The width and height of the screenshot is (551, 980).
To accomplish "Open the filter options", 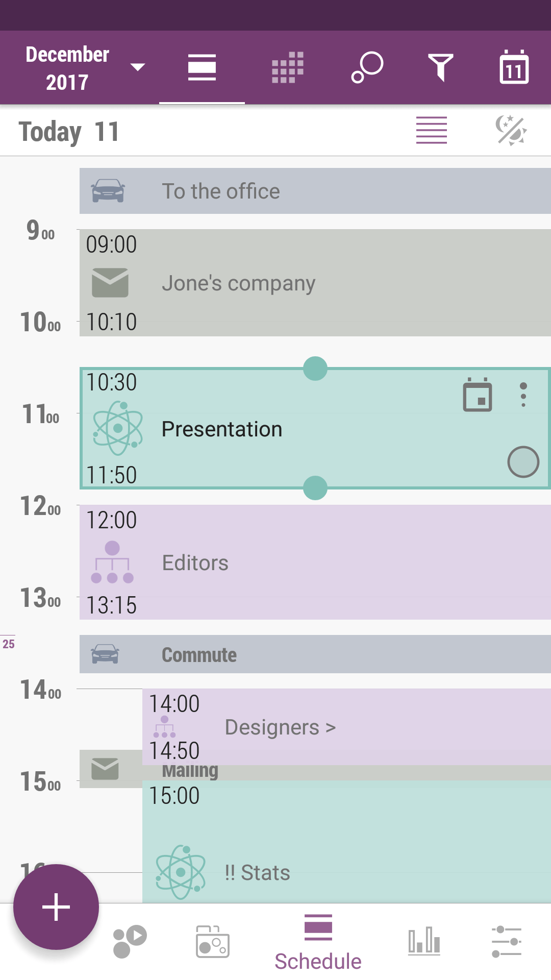I will (x=441, y=67).
